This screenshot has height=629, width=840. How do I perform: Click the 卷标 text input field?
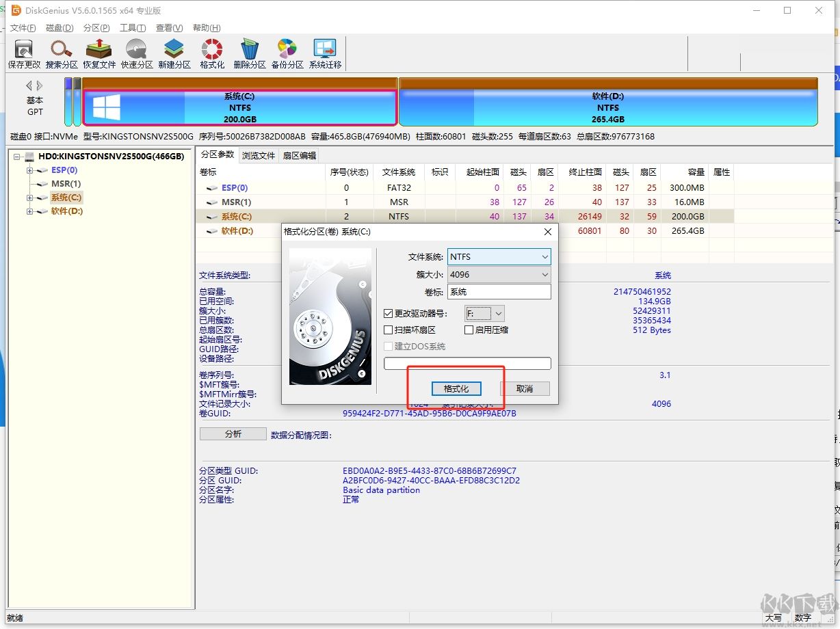(499, 292)
